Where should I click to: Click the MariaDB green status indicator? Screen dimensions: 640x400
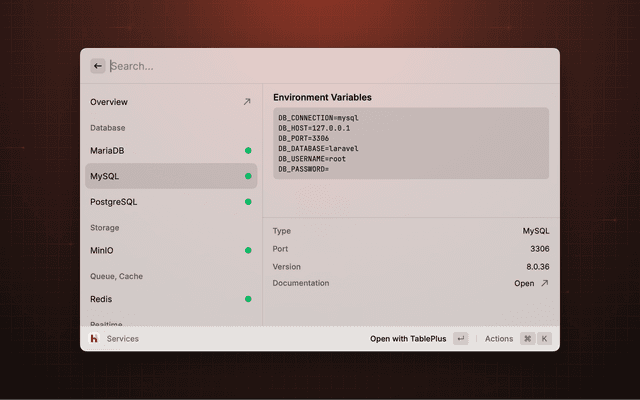coord(248,151)
